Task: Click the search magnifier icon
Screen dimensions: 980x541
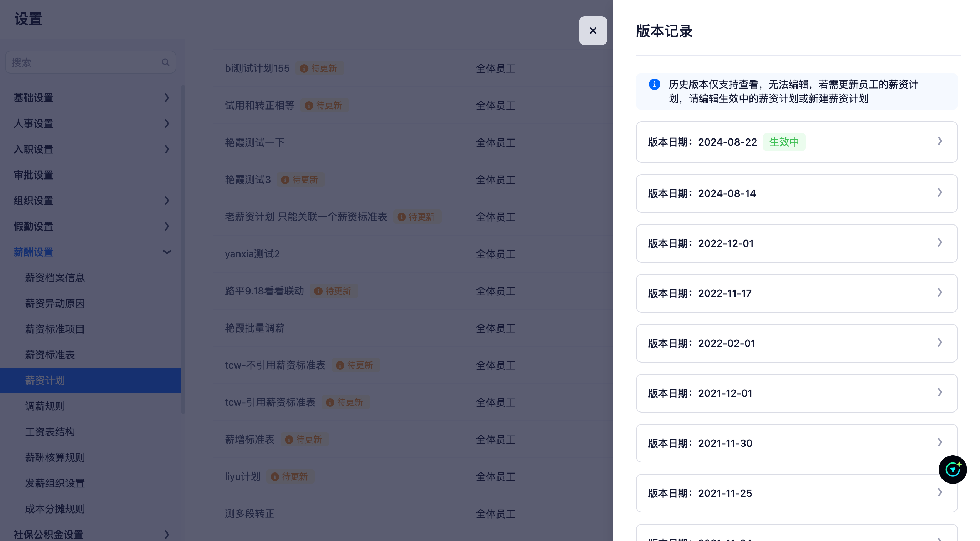Action: point(166,62)
